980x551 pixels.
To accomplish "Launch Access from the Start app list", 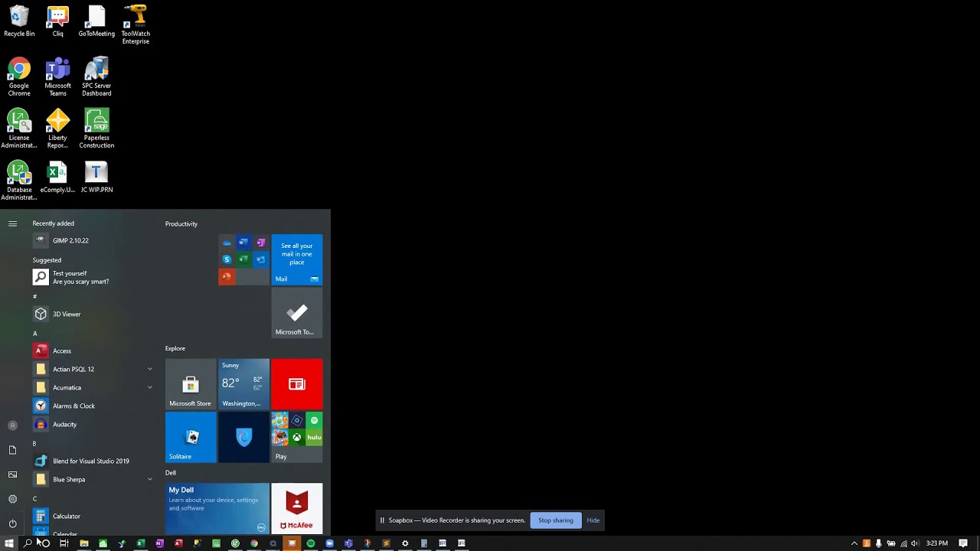I will (x=93, y=350).
